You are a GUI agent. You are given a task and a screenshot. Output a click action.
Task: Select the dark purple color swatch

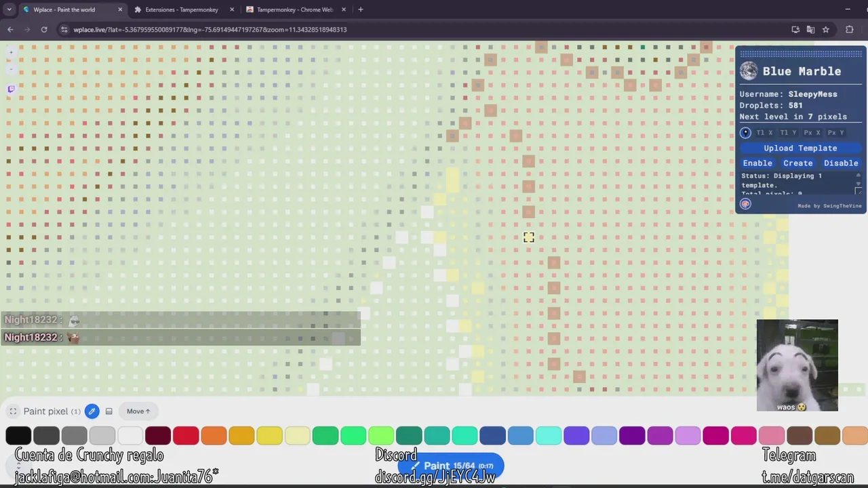632,435
